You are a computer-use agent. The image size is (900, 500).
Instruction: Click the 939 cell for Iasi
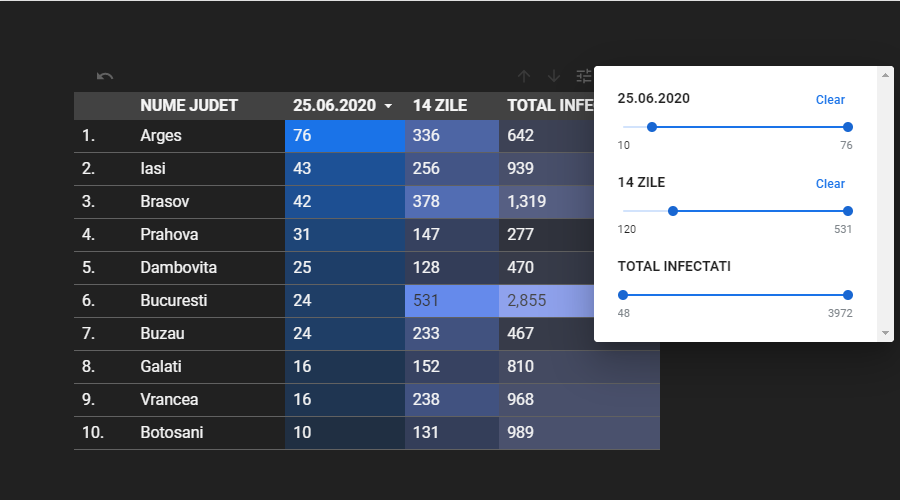[x=546, y=169]
